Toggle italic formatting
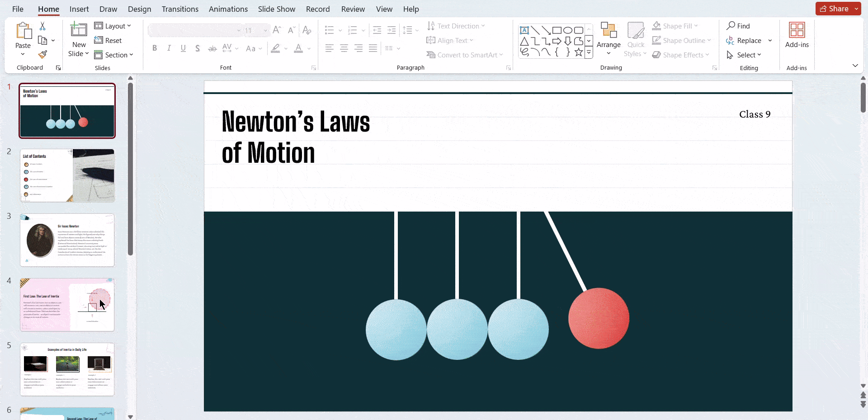The image size is (868, 420). [169, 48]
